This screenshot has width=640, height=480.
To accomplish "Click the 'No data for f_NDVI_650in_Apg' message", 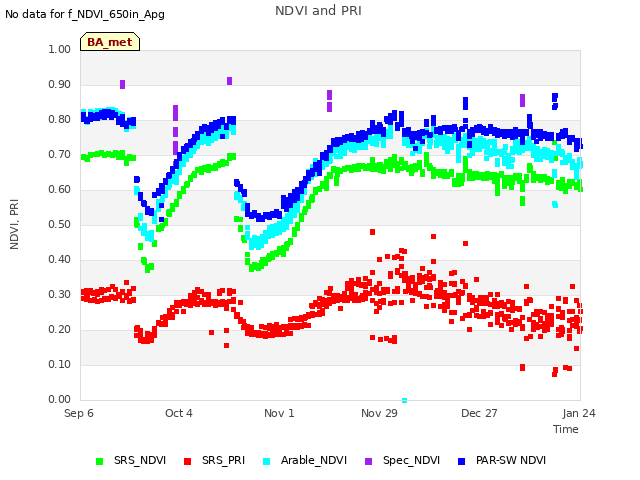I will (85, 14).
